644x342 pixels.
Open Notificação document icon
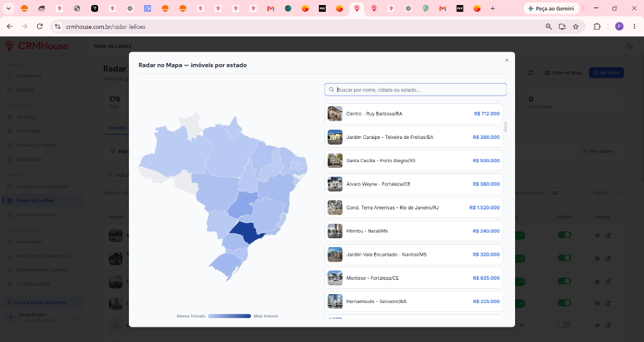click(10, 159)
